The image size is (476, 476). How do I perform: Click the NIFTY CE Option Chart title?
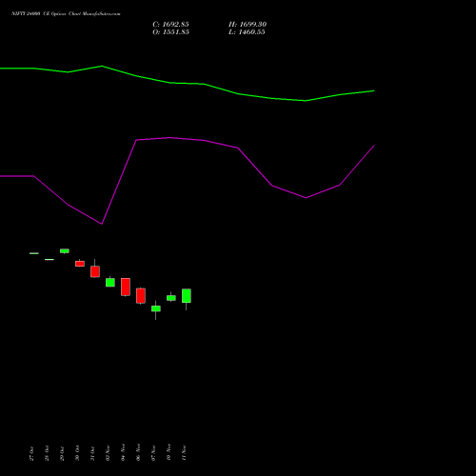pyautogui.click(x=66, y=13)
